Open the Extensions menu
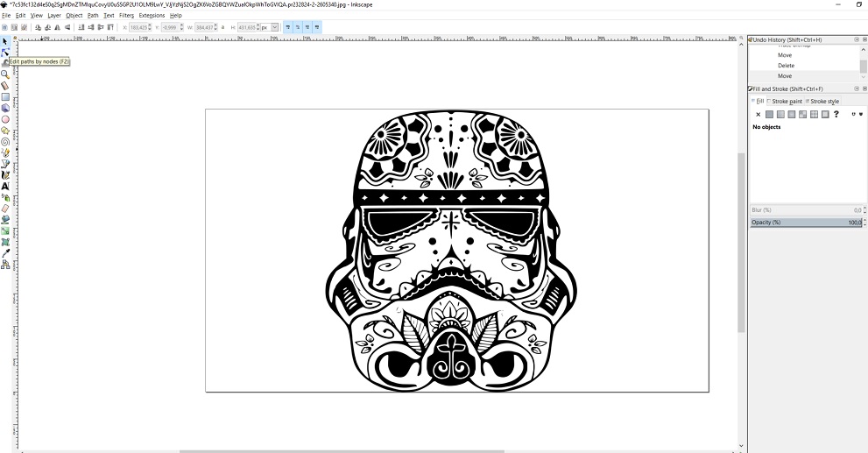 [x=152, y=16]
